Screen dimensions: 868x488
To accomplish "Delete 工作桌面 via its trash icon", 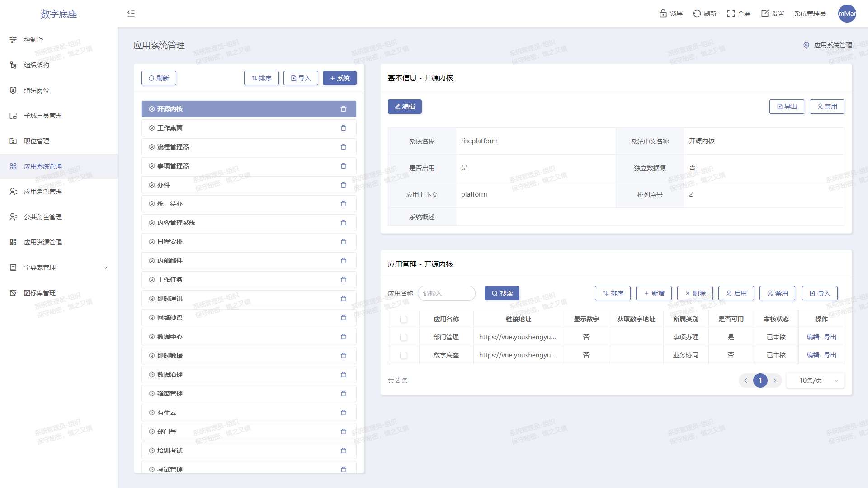I will [x=343, y=128].
